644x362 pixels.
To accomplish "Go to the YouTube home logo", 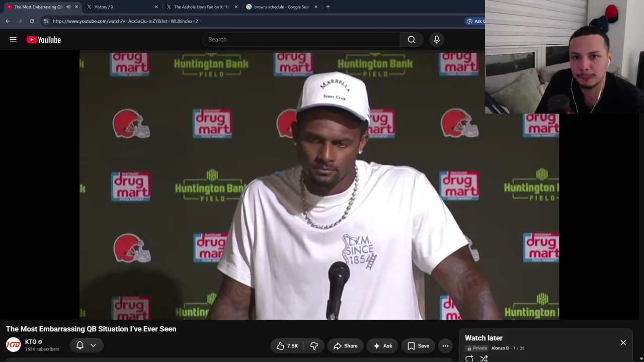I will tap(44, 40).
